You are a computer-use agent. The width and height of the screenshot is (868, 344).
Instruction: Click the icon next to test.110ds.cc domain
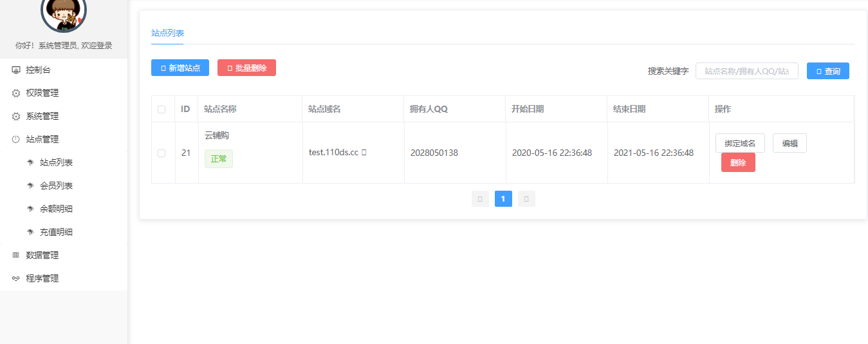(364, 153)
